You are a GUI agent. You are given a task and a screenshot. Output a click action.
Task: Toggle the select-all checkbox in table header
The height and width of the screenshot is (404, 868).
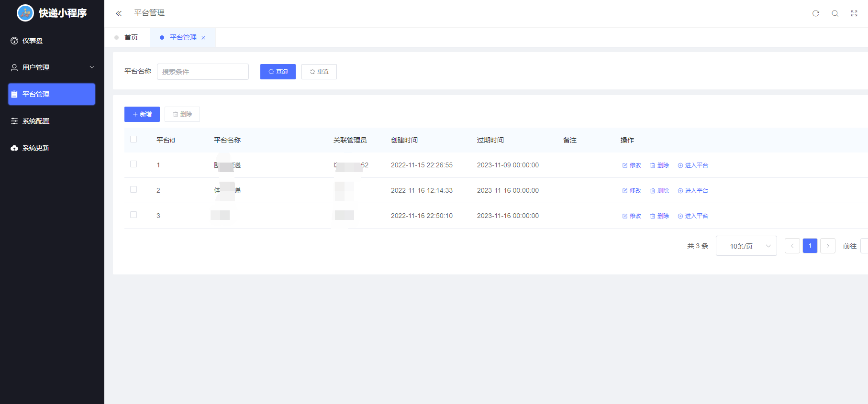134,139
